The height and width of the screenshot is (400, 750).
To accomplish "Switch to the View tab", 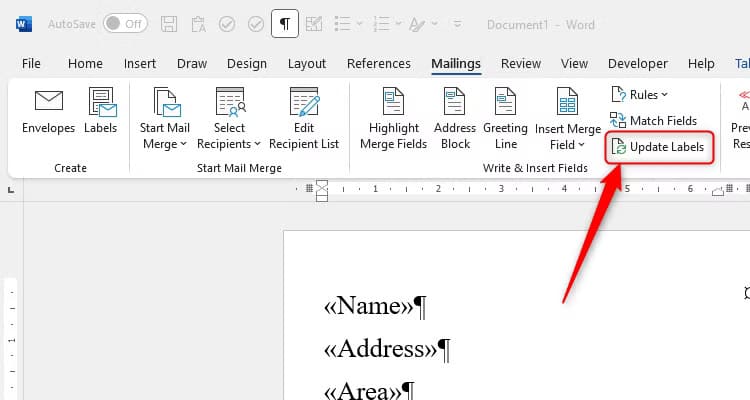I will coord(574,64).
